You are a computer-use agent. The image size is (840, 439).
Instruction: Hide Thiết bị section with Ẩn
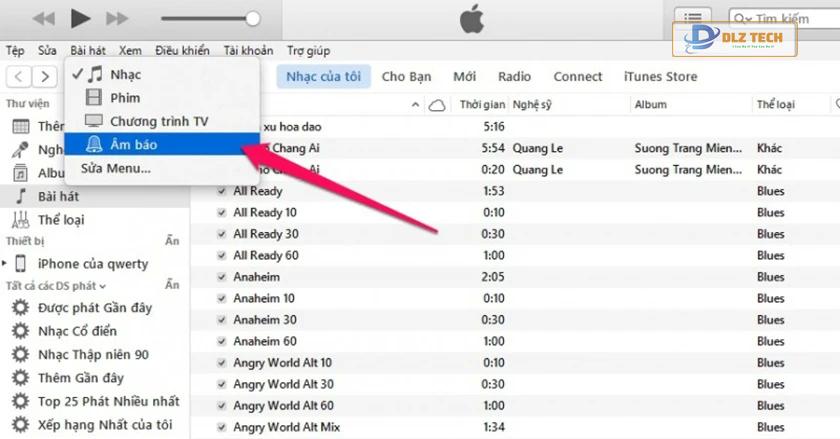(x=172, y=241)
